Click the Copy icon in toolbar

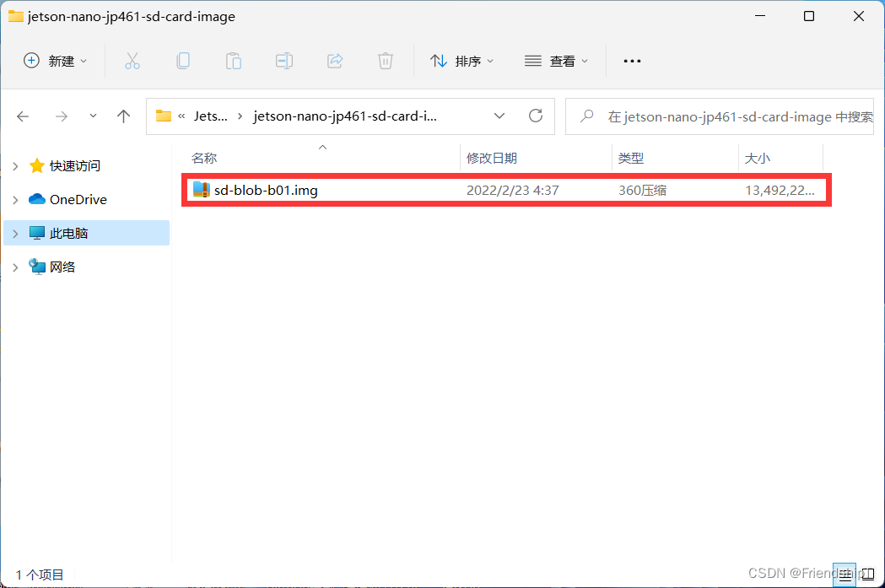pos(183,61)
